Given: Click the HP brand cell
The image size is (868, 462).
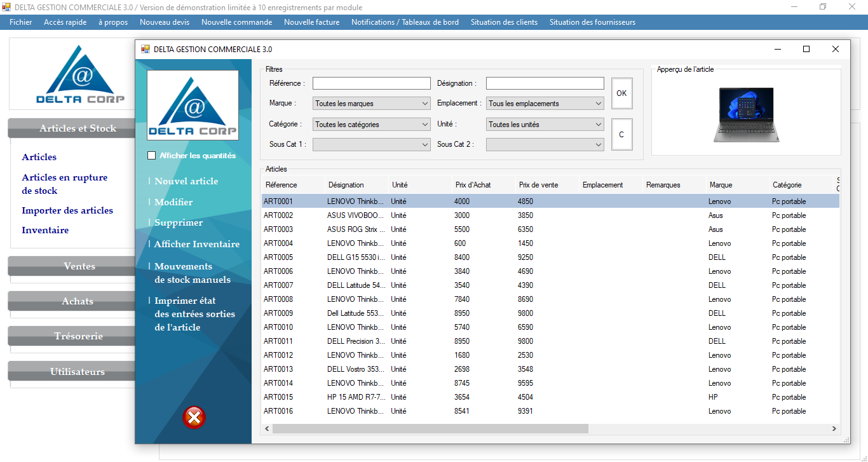Looking at the screenshot, I should pos(738,397).
